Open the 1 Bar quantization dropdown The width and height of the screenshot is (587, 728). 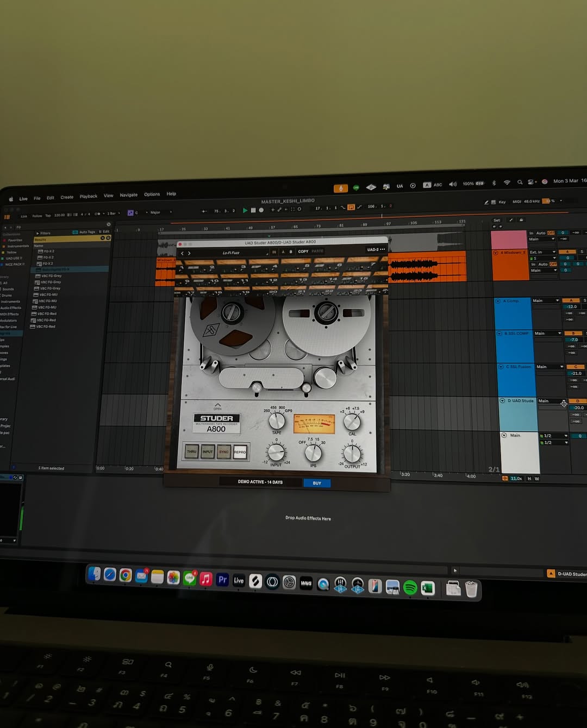(x=113, y=214)
